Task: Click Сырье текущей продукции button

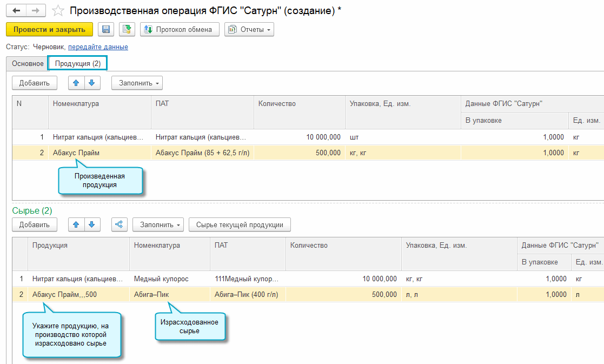Action: (x=240, y=224)
